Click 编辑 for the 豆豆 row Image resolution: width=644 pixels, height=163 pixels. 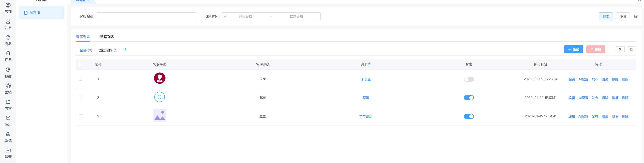572,116
